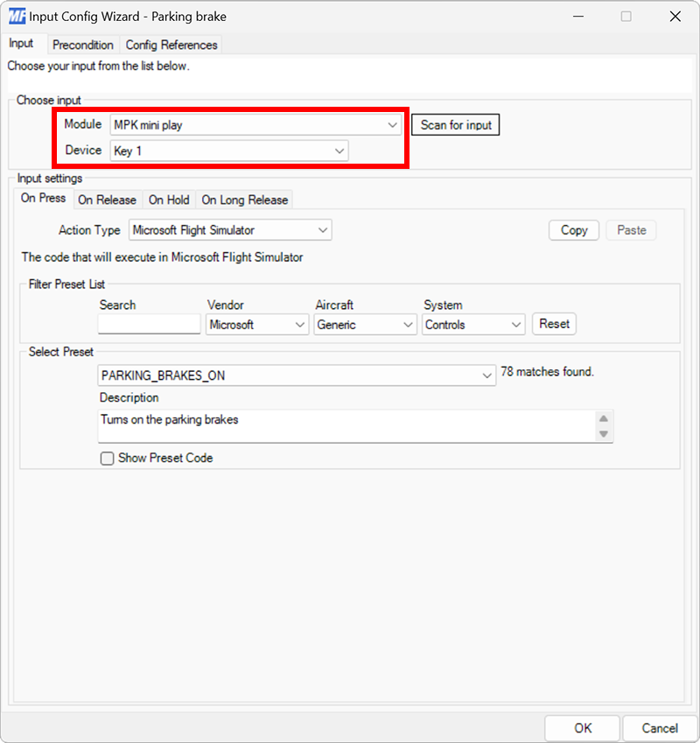Enable Show Preset Code
The image size is (700, 743).
(106, 458)
